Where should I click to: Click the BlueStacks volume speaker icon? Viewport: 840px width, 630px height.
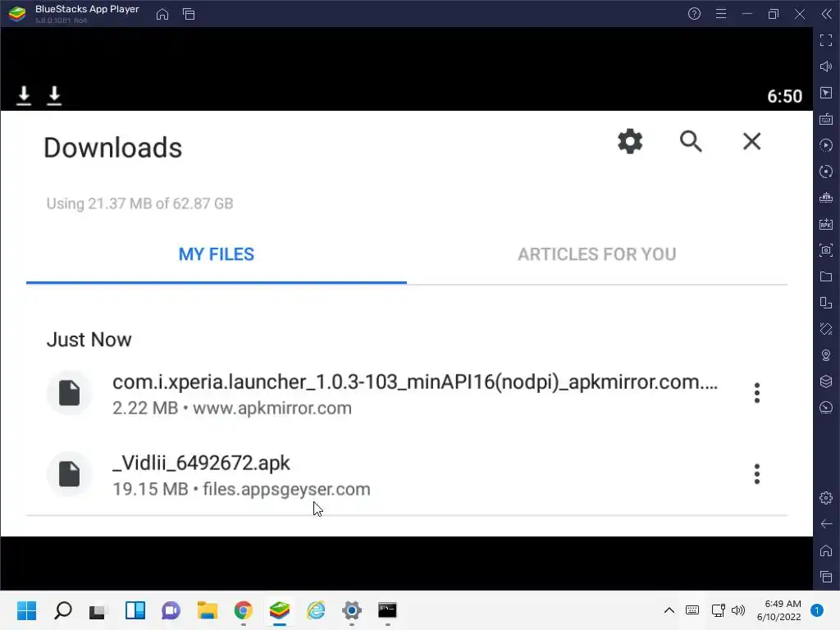826,66
